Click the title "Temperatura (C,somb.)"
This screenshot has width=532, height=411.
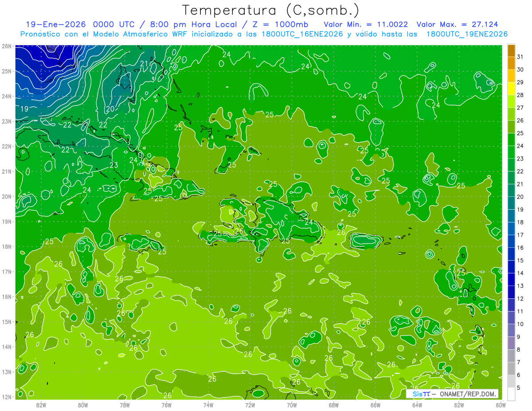(271, 10)
